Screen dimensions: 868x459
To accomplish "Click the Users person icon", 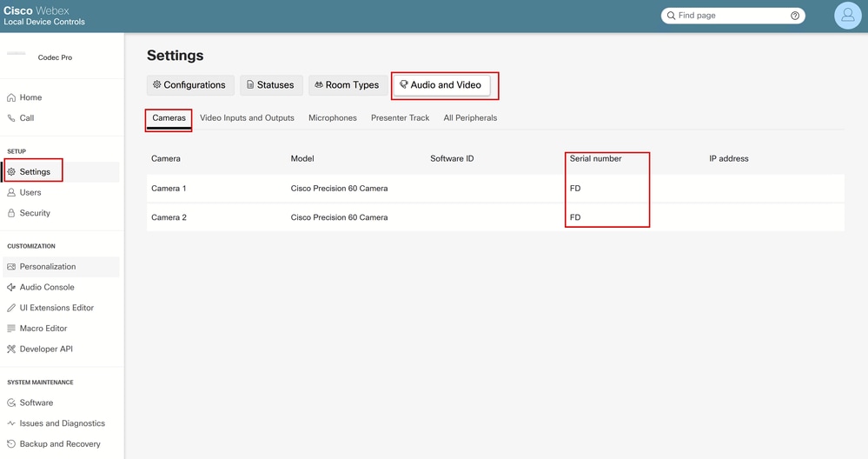I will (x=11, y=192).
